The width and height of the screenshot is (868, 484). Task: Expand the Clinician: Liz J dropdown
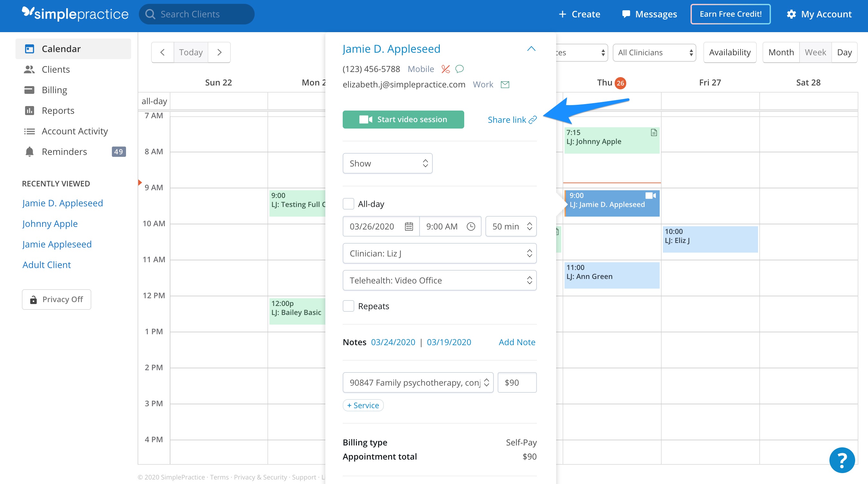439,253
